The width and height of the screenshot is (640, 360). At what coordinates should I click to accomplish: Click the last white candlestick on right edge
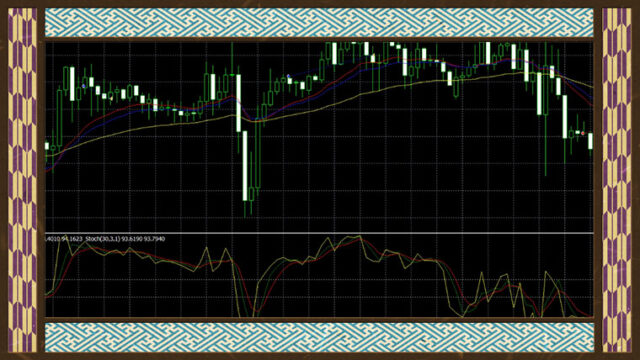[590, 141]
